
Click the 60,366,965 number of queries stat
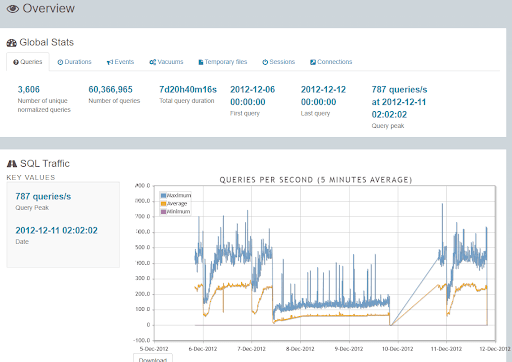click(110, 90)
